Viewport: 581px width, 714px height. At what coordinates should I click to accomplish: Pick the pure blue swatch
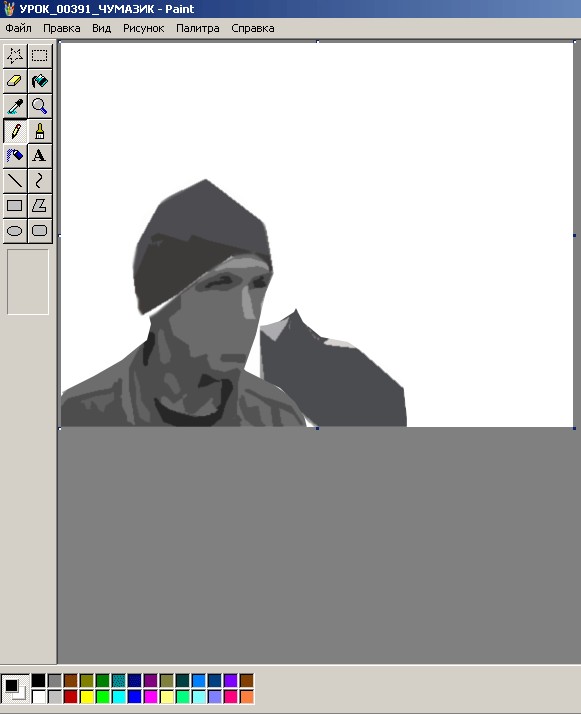[x=134, y=697]
